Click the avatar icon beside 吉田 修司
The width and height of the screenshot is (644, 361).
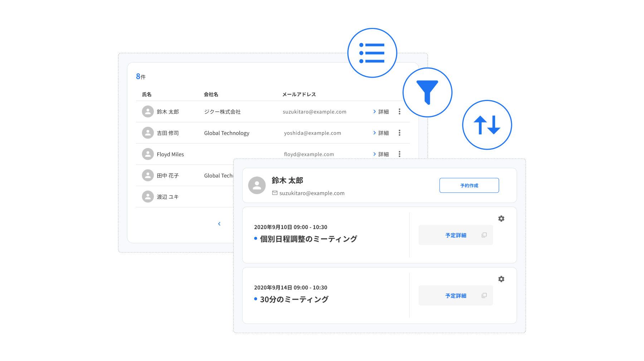148,133
